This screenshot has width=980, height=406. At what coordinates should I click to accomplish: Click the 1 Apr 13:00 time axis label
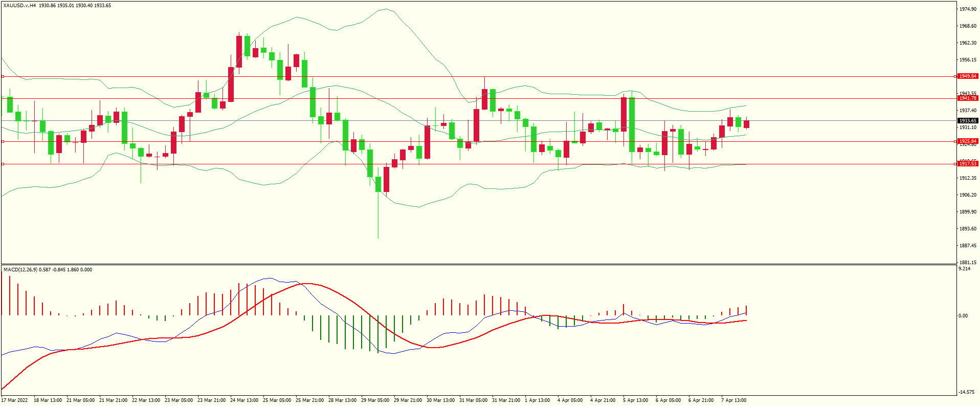click(x=537, y=400)
